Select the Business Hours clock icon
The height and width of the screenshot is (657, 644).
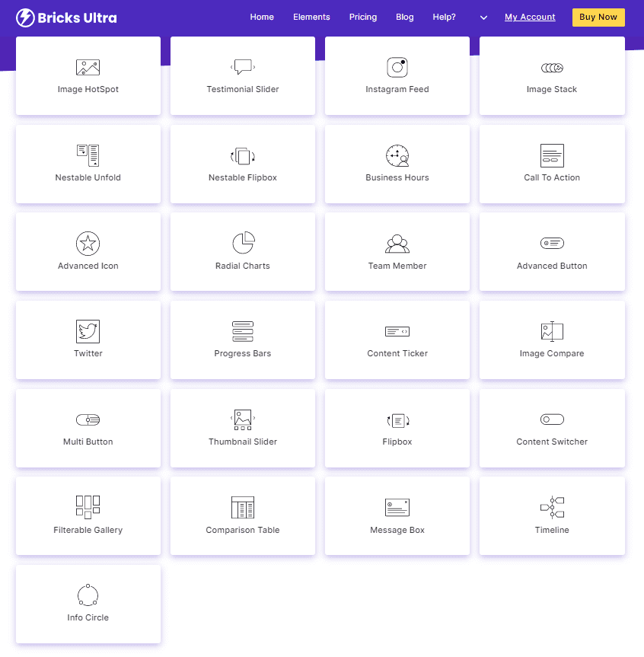pyautogui.click(x=397, y=155)
